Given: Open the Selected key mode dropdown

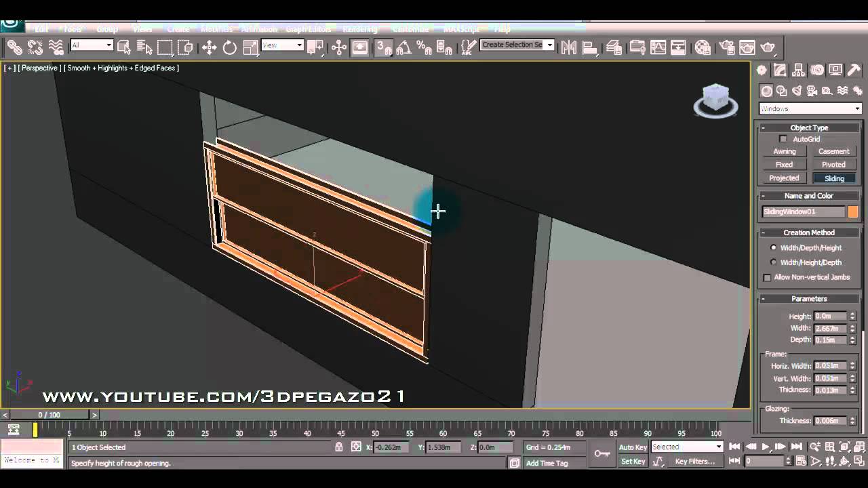Looking at the screenshot, I should [x=687, y=447].
